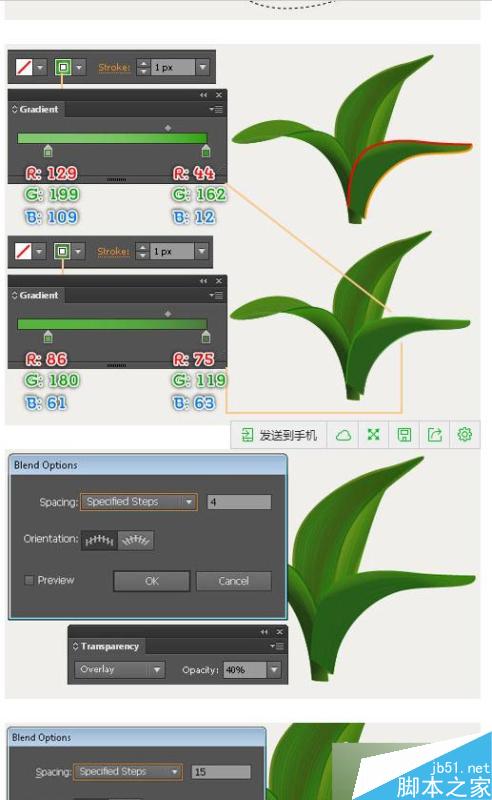The image size is (492, 800).
Task: Select the Transparency panel tab
Action: tap(108, 646)
